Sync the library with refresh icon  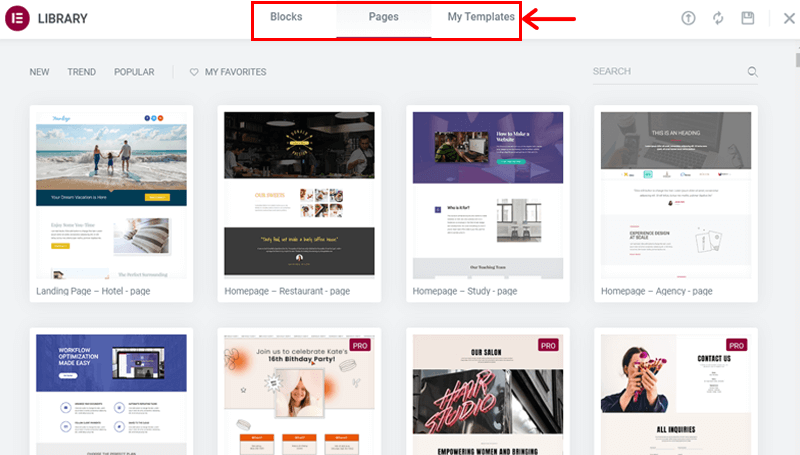click(718, 18)
